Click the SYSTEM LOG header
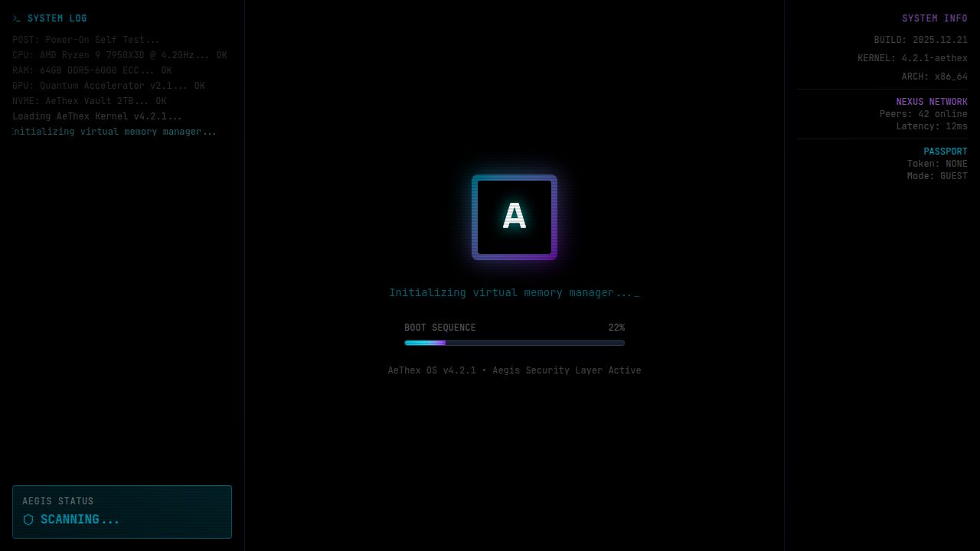The height and width of the screenshot is (551, 980). tap(57, 18)
